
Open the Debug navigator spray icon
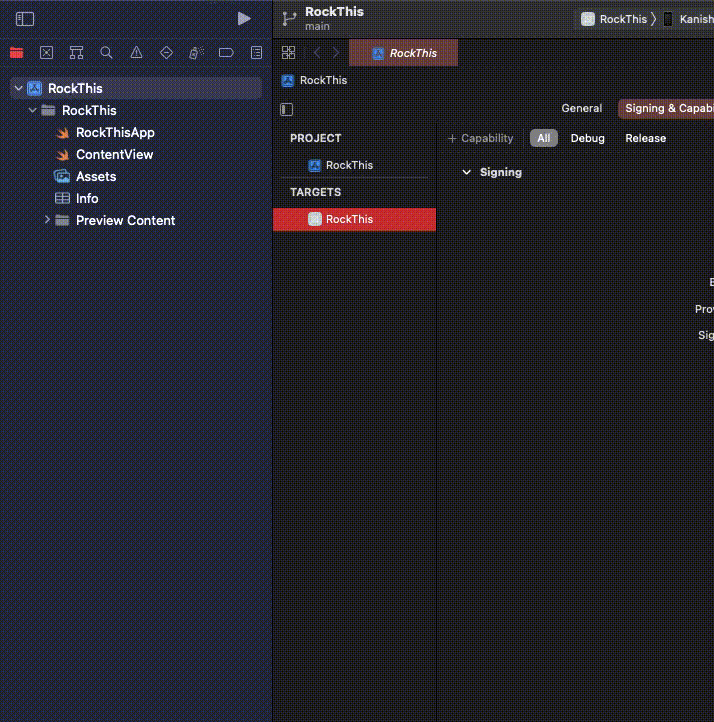tap(196, 53)
